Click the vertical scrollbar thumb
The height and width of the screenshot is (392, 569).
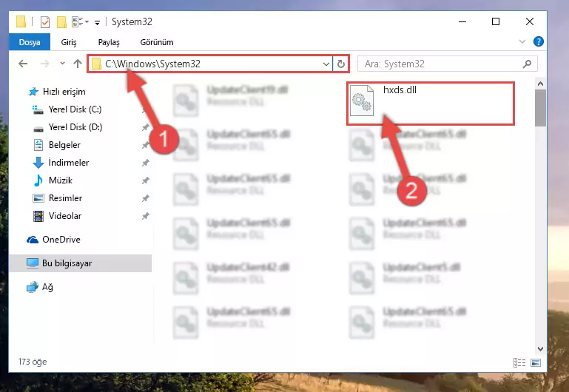coord(540,108)
